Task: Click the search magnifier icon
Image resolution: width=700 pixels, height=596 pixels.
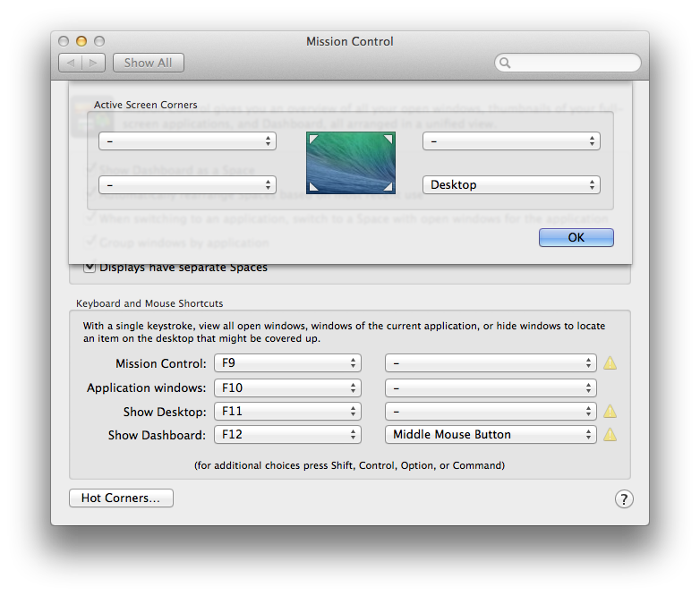Action: 506,63
